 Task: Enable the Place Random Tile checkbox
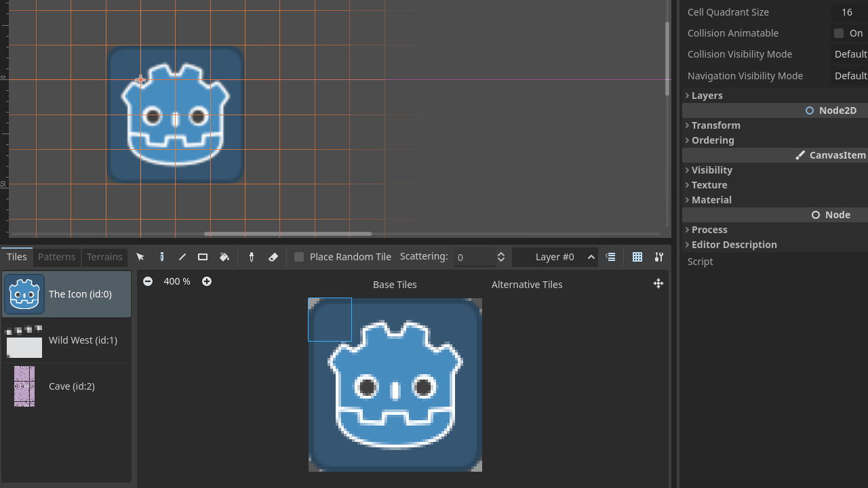pos(299,257)
